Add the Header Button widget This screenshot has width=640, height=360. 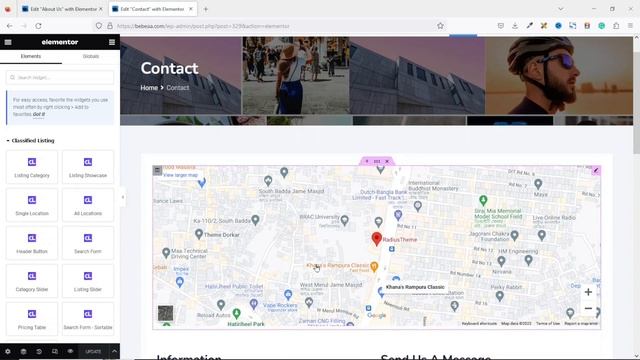pos(32,243)
